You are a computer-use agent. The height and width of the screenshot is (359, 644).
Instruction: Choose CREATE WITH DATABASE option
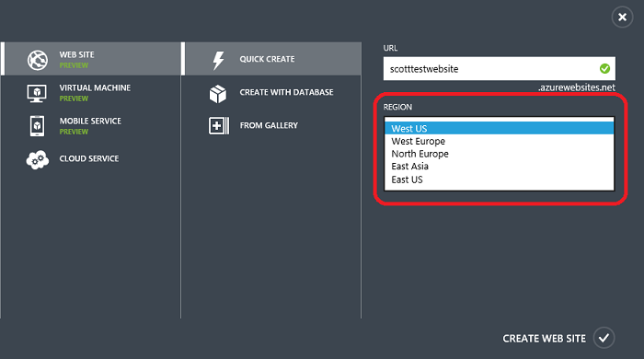pyautogui.click(x=272, y=92)
